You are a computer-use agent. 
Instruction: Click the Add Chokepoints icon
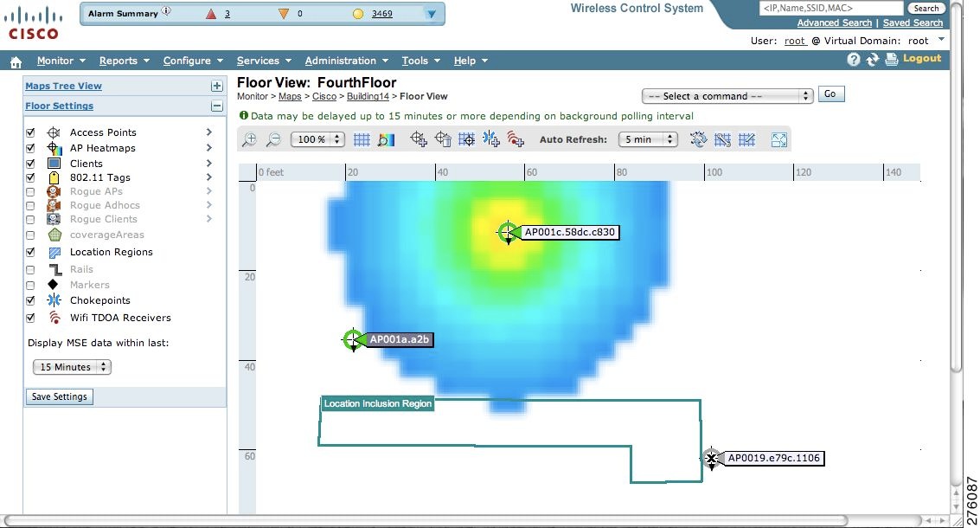[491, 139]
